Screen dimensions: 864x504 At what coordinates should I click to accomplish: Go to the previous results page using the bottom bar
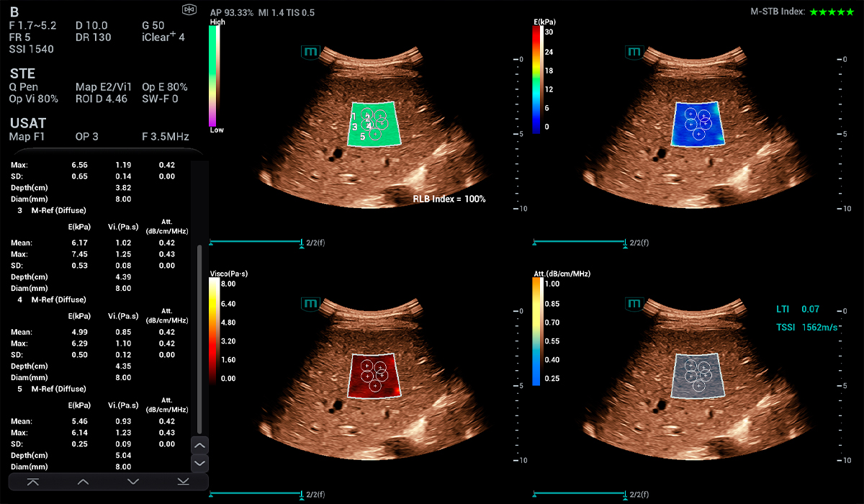click(83, 482)
